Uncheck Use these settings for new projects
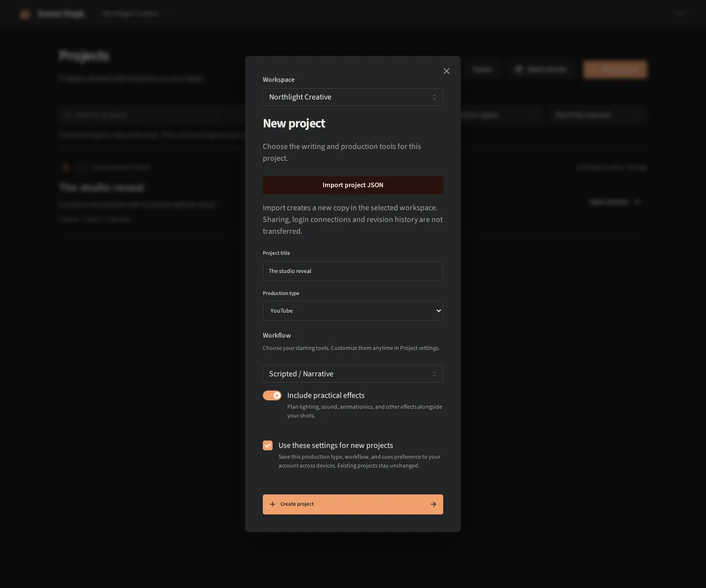This screenshot has height=588, width=706. [268, 445]
